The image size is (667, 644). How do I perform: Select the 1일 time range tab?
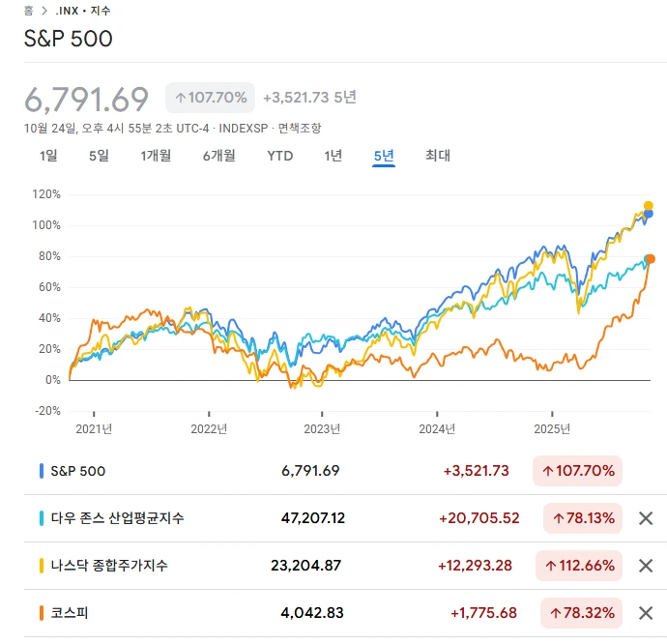point(48,156)
